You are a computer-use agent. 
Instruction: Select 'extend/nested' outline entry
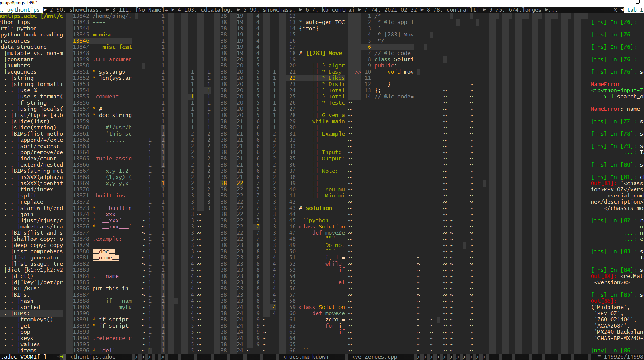click(42, 165)
